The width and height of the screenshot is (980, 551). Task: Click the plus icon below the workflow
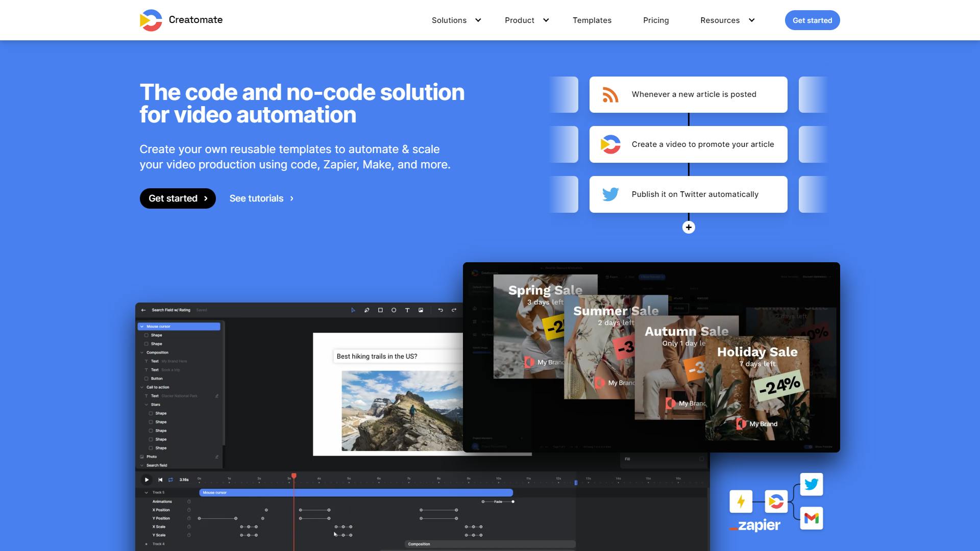pos(689,228)
